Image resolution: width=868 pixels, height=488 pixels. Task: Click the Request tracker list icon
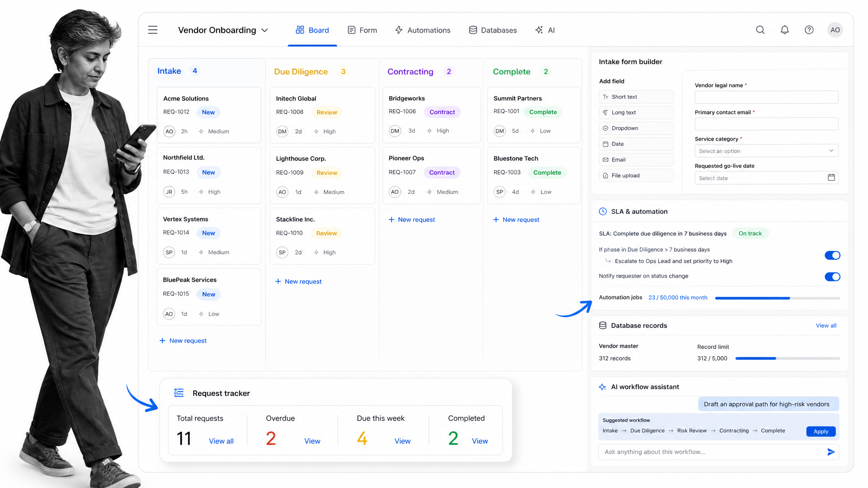coord(179,393)
